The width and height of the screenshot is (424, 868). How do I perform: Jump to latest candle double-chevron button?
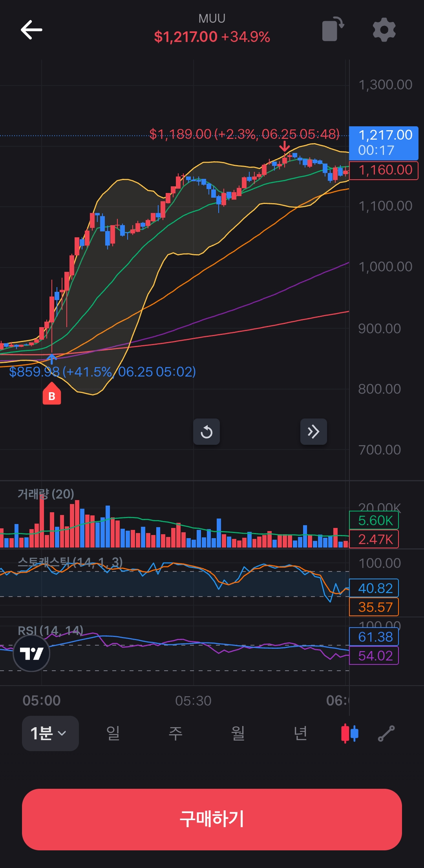click(313, 432)
